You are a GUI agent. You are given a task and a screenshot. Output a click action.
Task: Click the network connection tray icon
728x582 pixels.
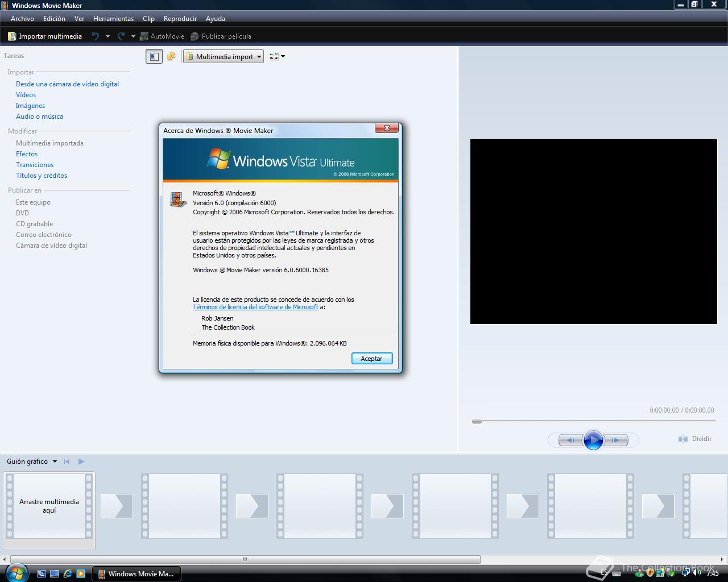click(686, 572)
